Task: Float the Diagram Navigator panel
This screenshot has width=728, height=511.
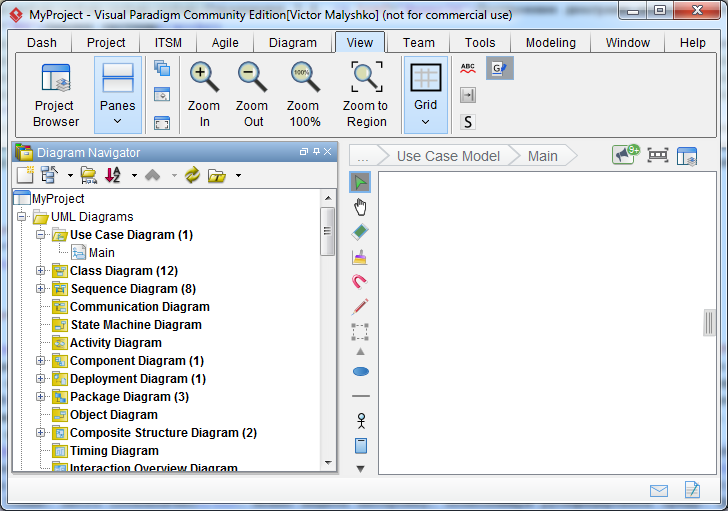Action: tap(304, 152)
